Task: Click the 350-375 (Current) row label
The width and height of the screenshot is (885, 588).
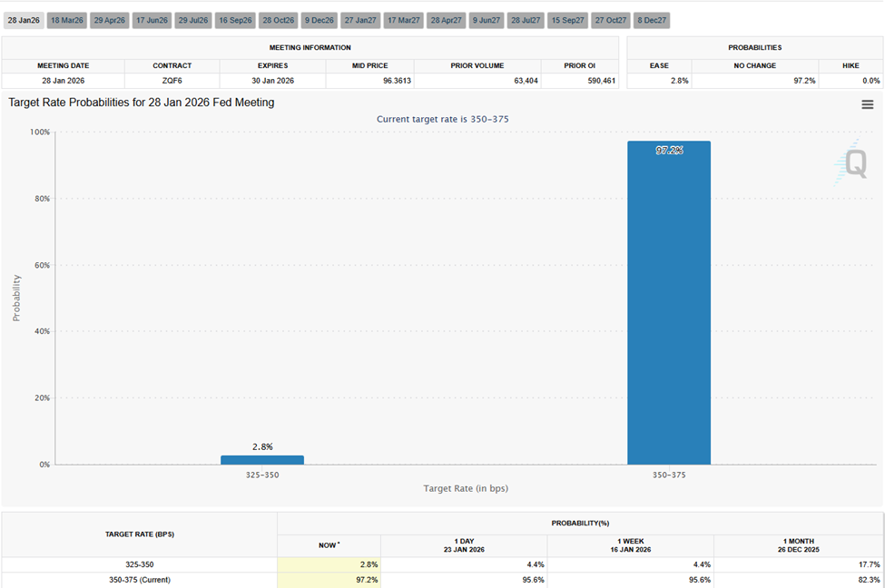Action: [138, 579]
